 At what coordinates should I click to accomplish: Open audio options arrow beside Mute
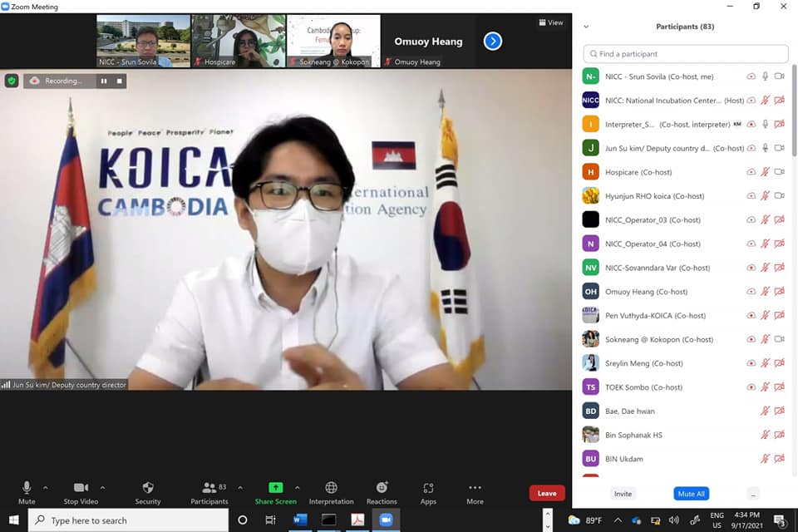[x=45, y=488]
